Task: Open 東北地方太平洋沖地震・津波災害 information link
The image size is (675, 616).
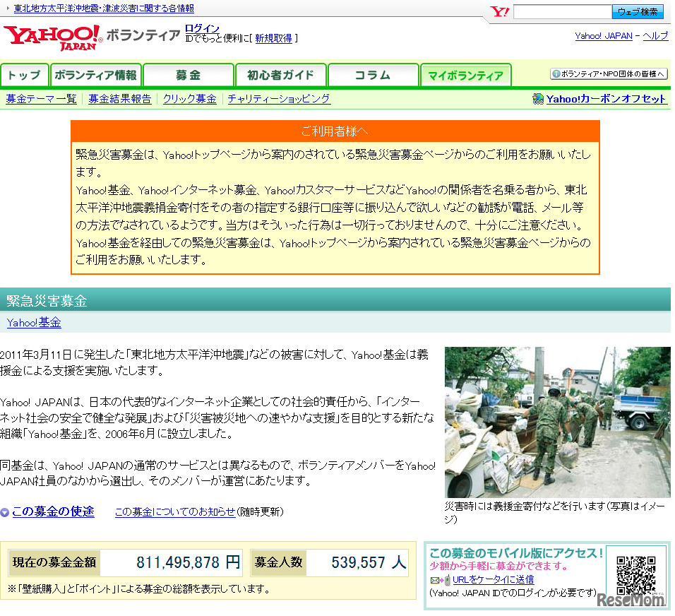Action: 104,8
